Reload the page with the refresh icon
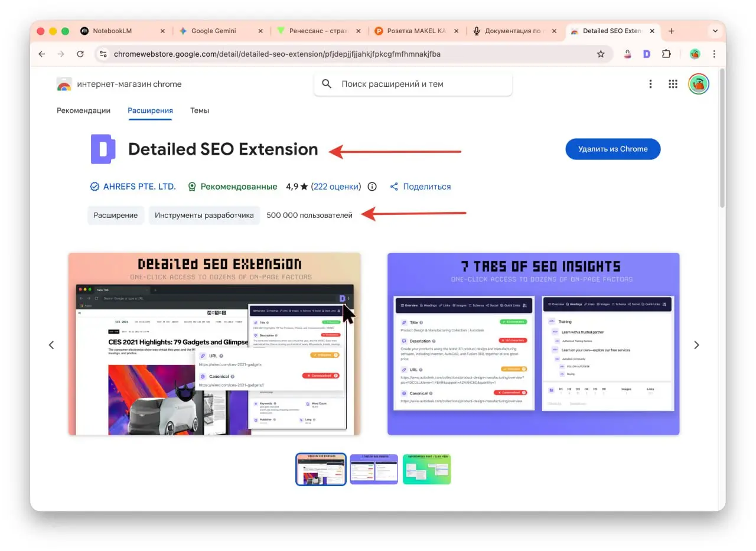The width and height of the screenshot is (756, 551). coord(80,54)
